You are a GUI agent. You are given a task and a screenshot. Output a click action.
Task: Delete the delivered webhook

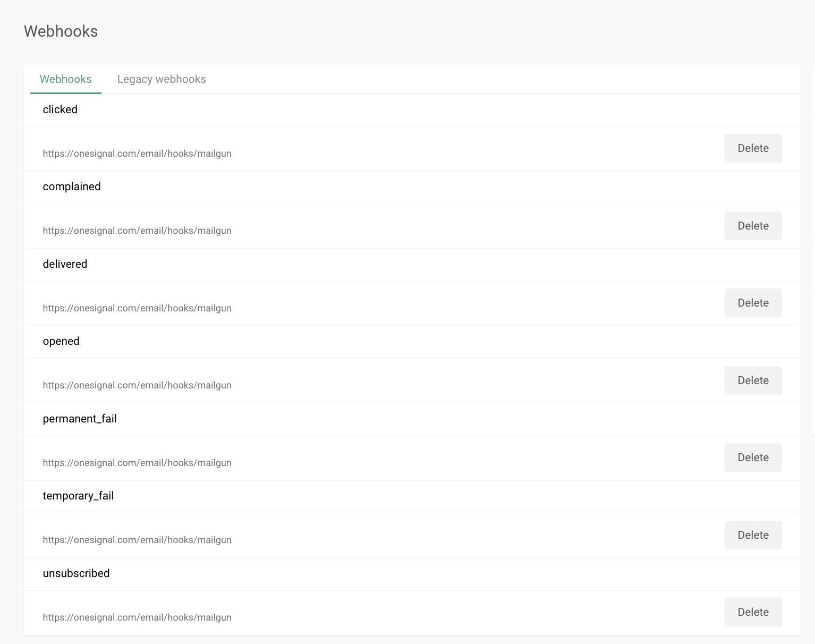click(x=753, y=303)
